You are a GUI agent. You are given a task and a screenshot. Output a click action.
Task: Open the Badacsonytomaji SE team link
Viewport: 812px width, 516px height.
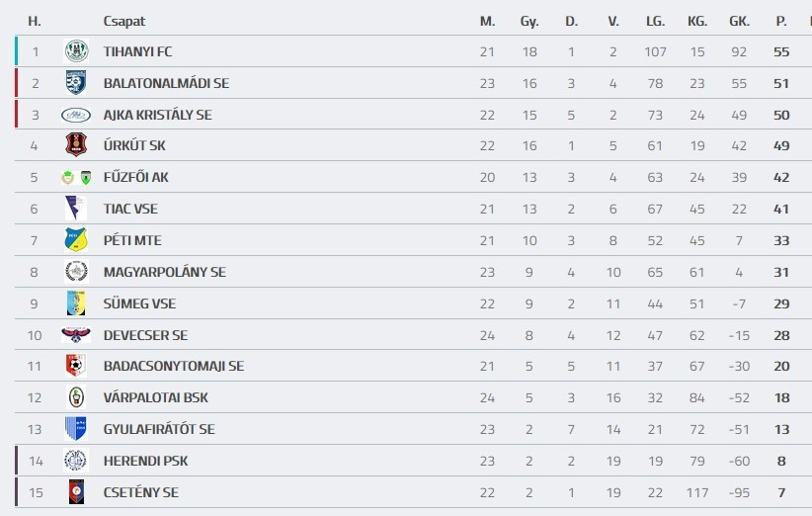(173, 367)
